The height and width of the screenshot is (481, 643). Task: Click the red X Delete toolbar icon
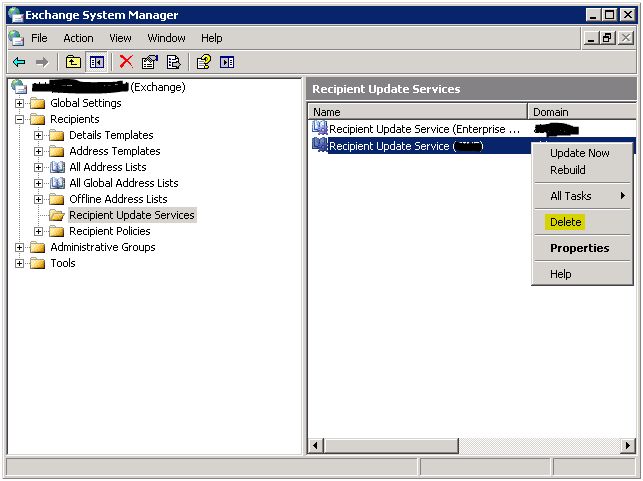tap(126, 62)
